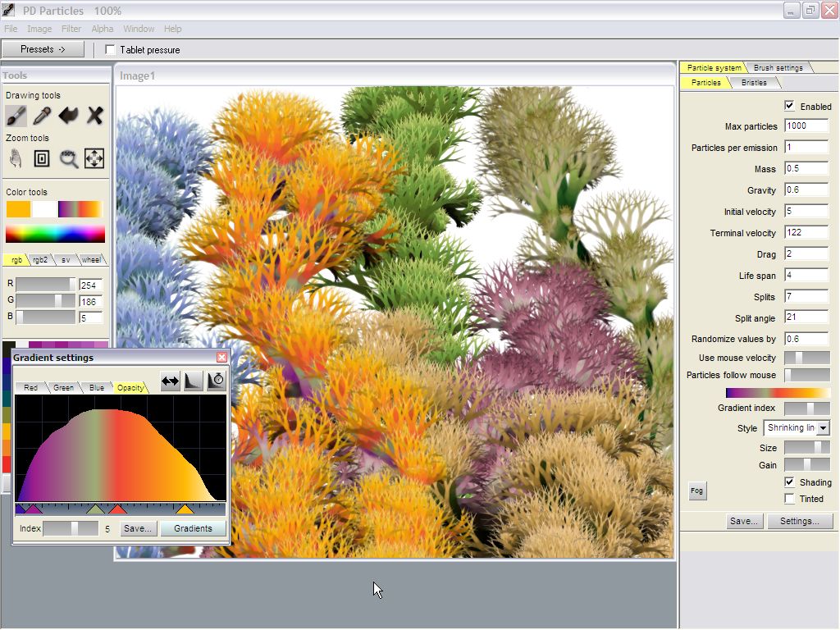Select the hand pan tool
The width and height of the screenshot is (840, 630).
pos(16,158)
